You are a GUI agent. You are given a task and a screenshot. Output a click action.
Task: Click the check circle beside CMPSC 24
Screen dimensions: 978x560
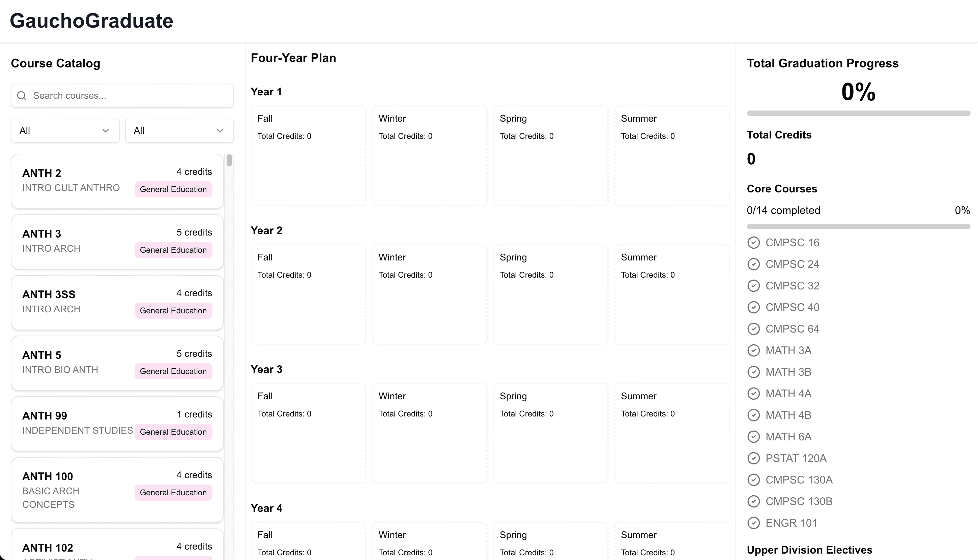coord(753,264)
